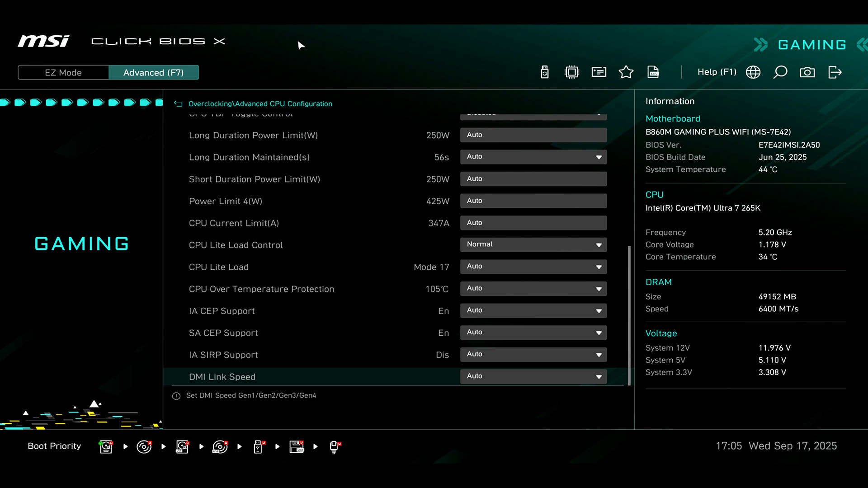This screenshot has height=488, width=868.
Task: Open the Favorites star icon
Action: coord(626,72)
